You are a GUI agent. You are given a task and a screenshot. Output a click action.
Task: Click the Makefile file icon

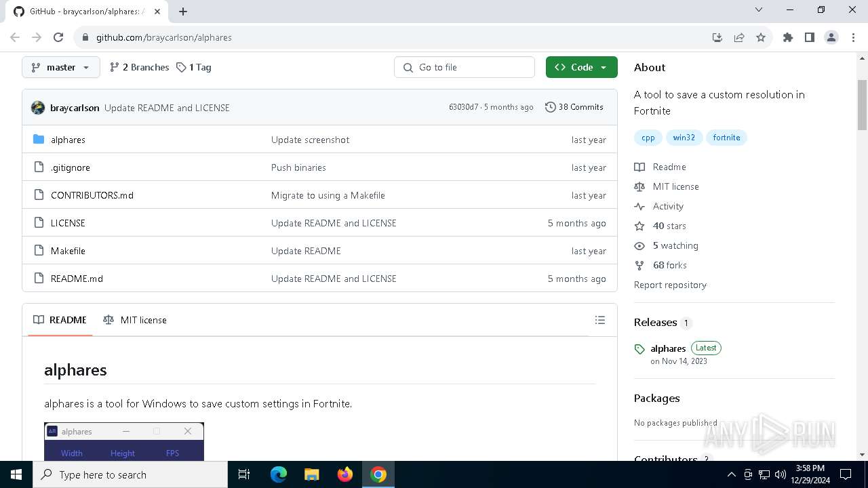[x=39, y=251]
